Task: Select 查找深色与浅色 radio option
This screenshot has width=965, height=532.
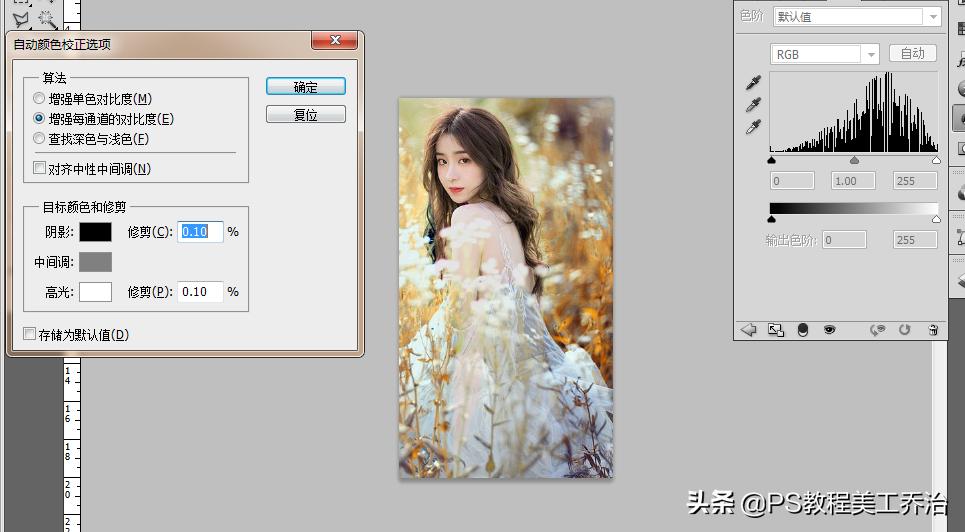Action: 40,139
